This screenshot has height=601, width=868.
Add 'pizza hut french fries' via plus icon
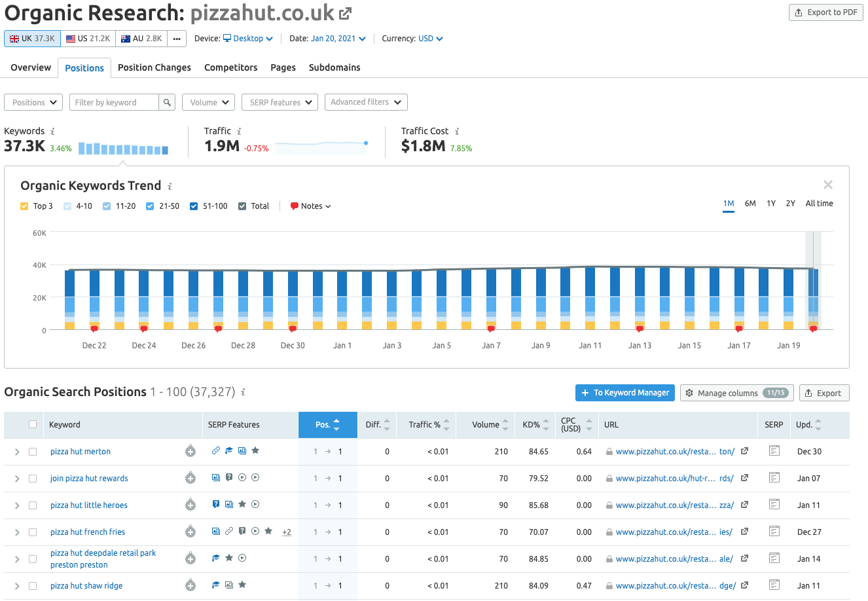pyautogui.click(x=190, y=532)
